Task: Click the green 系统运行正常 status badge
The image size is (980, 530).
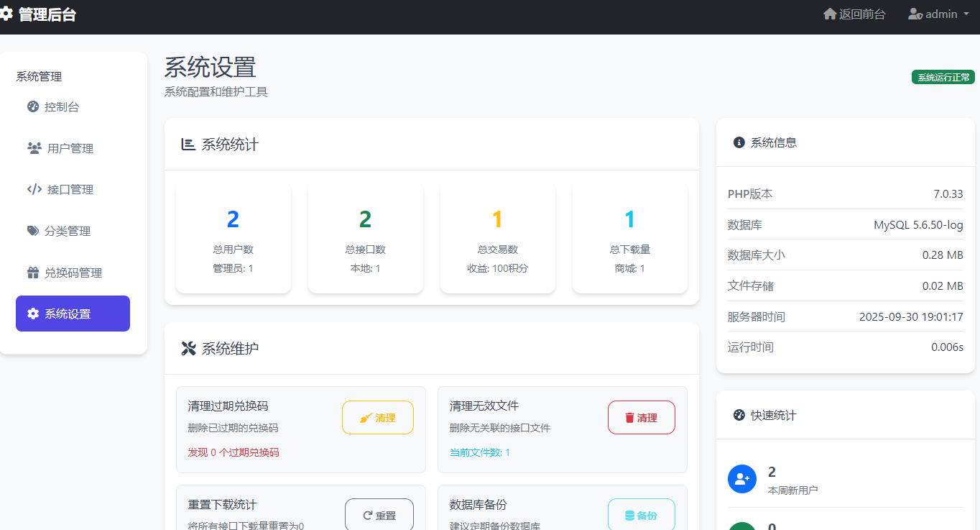Action: 943,77
